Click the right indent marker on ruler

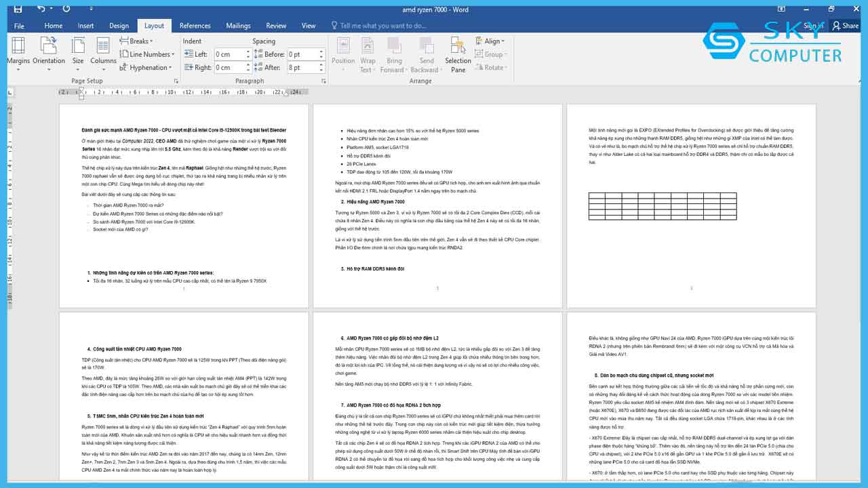click(288, 93)
